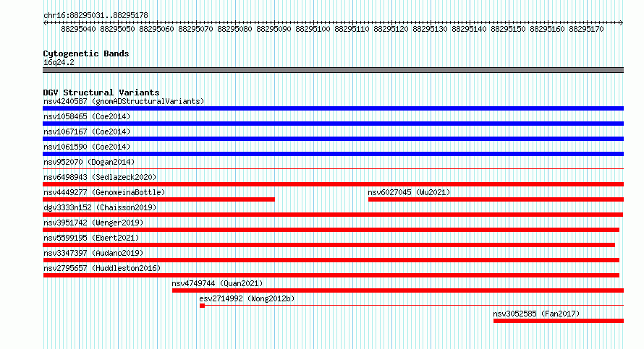Click the red bar under nsv3951742
This screenshot has width=644, height=349.
[331, 230]
